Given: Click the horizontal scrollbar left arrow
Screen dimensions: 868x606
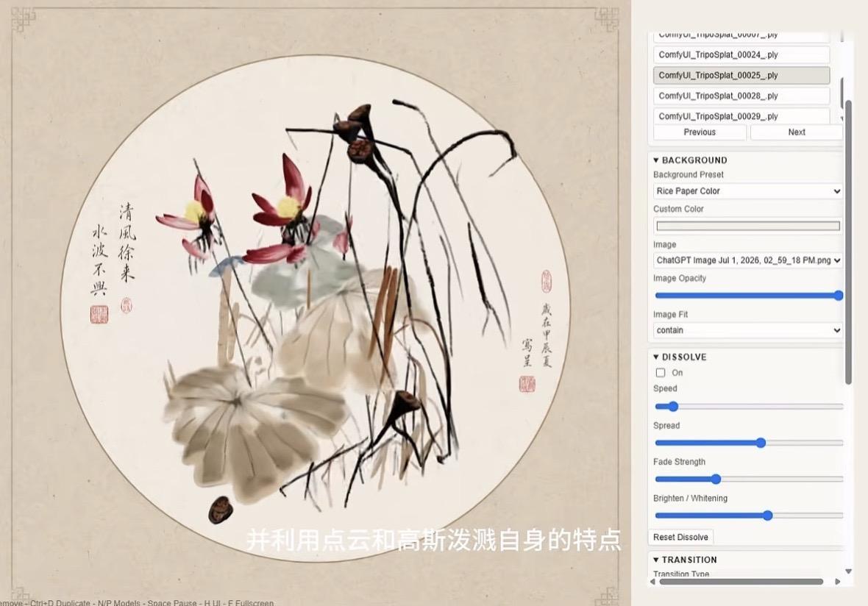Looking at the screenshot, I should [652, 582].
